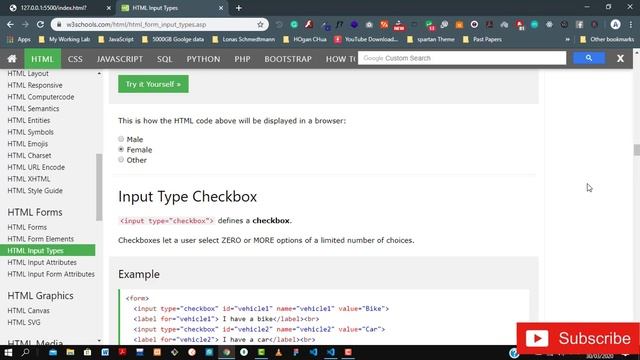Select the Other radio button

(x=121, y=160)
